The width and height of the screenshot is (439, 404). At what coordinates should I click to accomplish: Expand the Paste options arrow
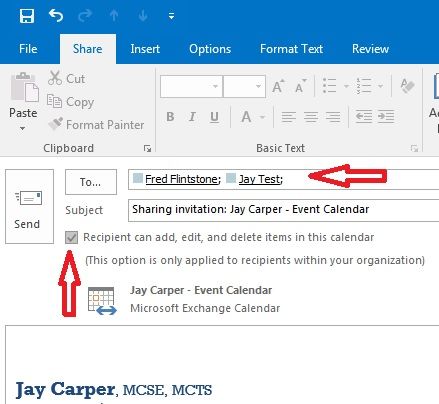[x=22, y=128]
